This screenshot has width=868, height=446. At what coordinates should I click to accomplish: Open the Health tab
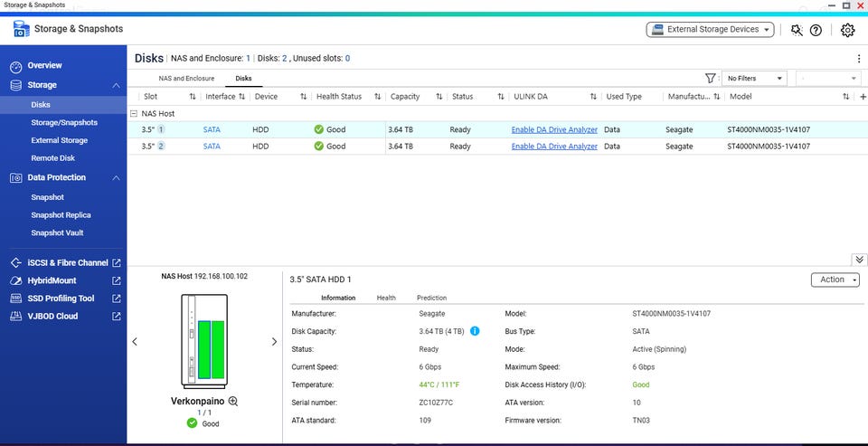386,298
